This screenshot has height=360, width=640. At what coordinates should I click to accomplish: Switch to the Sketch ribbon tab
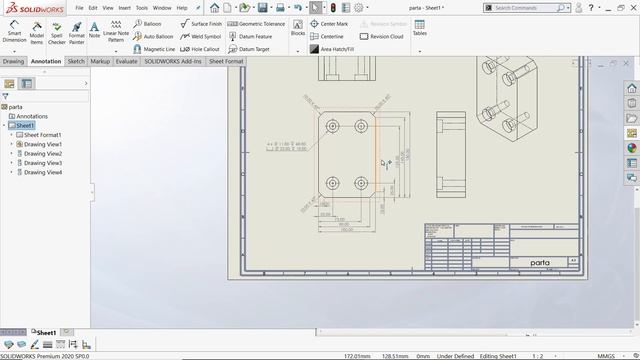[76, 61]
